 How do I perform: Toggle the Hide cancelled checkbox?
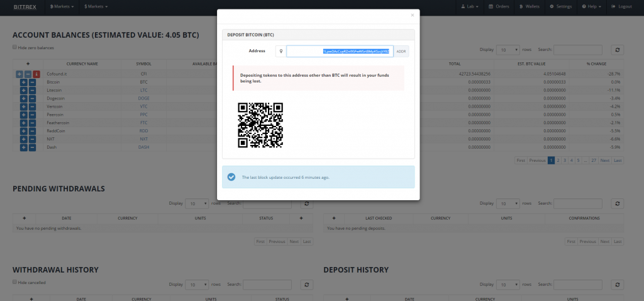(15, 282)
